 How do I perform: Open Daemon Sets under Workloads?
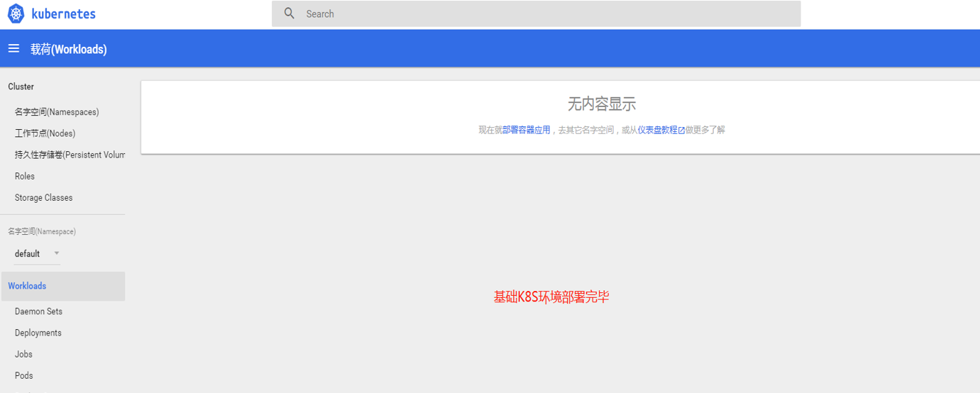[x=38, y=311]
